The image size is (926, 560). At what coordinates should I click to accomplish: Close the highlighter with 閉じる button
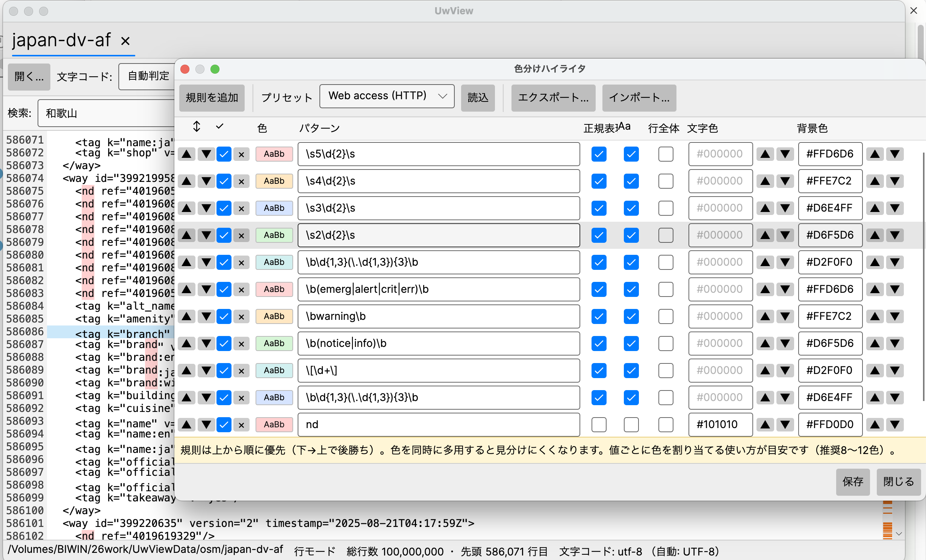click(899, 482)
